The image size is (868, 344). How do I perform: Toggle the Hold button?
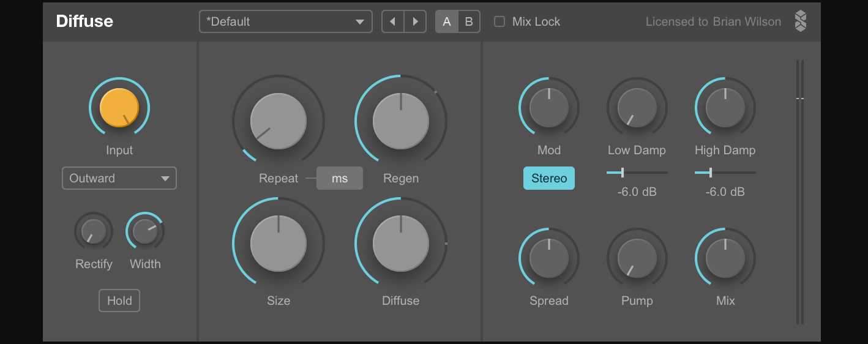point(119,301)
